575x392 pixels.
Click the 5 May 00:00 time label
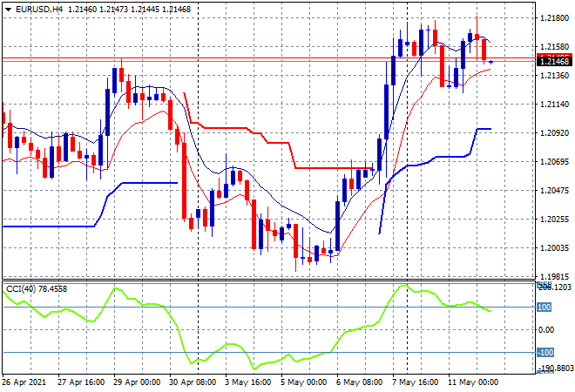pyautogui.click(x=304, y=382)
